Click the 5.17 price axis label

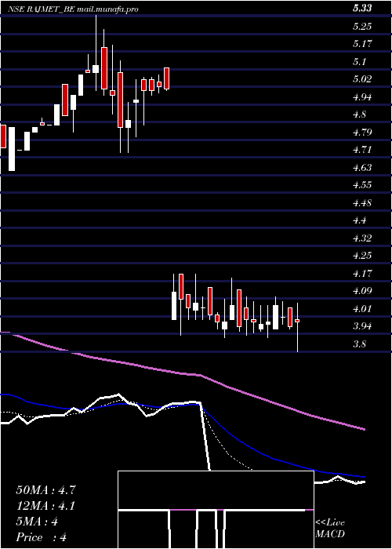click(x=362, y=44)
